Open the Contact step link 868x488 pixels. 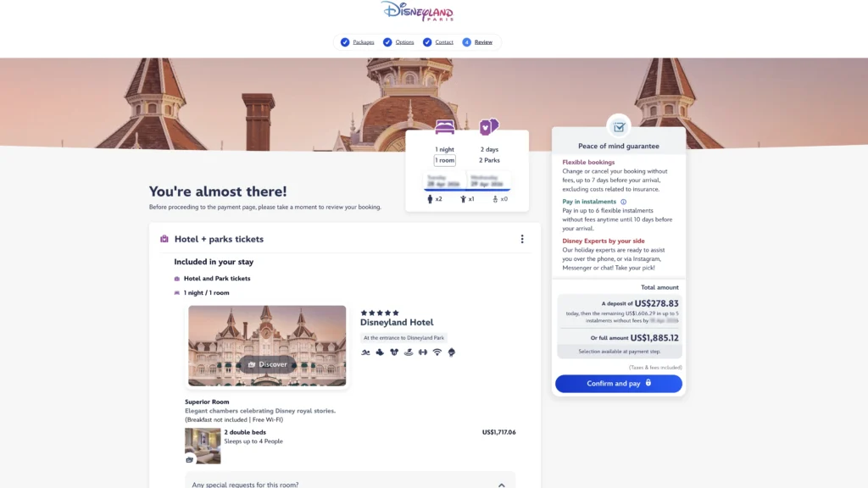443,41
